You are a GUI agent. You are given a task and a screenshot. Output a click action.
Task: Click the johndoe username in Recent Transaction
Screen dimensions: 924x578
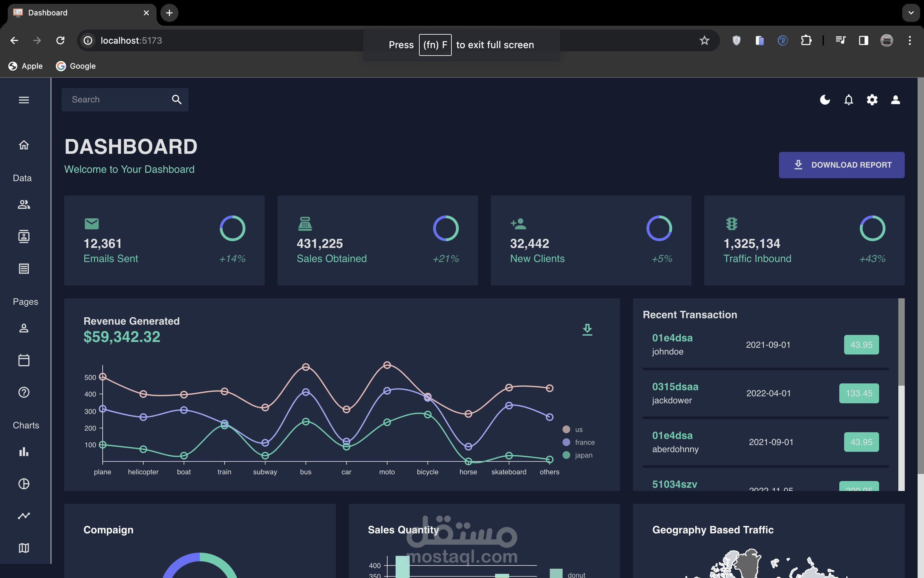pyautogui.click(x=668, y=351)
